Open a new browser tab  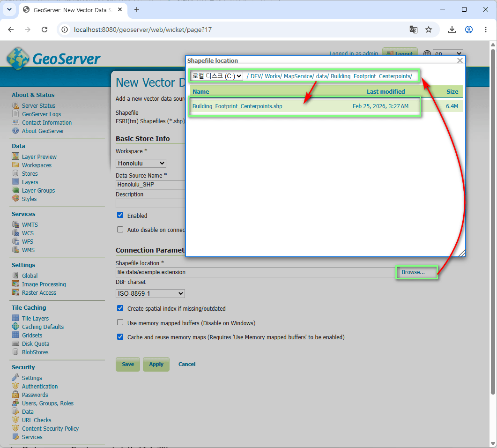click(137, 9)
